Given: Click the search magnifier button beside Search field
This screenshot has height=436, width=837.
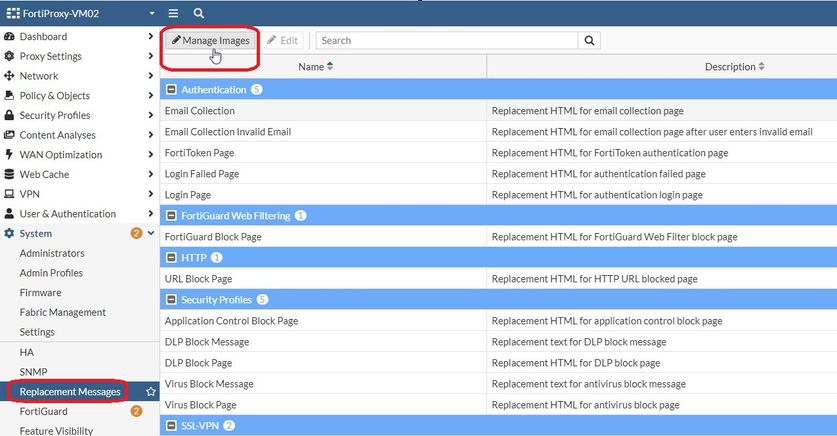Looking at the screenshot, I should click(589, 41).
